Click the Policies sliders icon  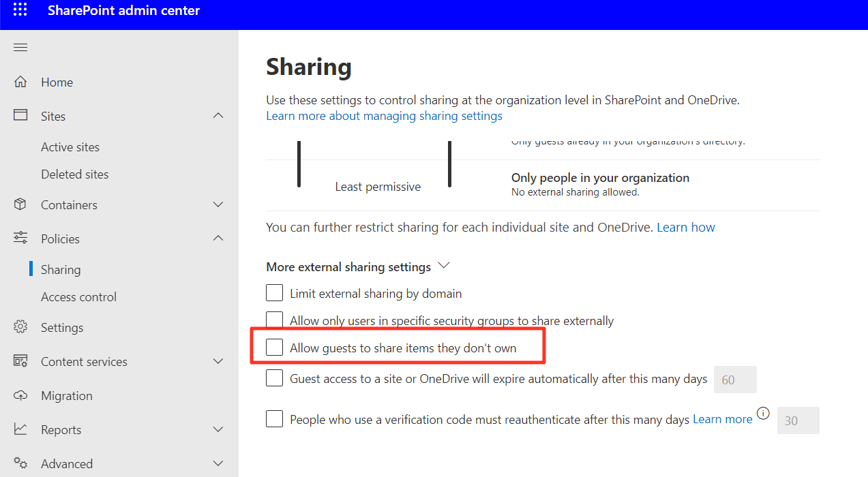(20, 238)
